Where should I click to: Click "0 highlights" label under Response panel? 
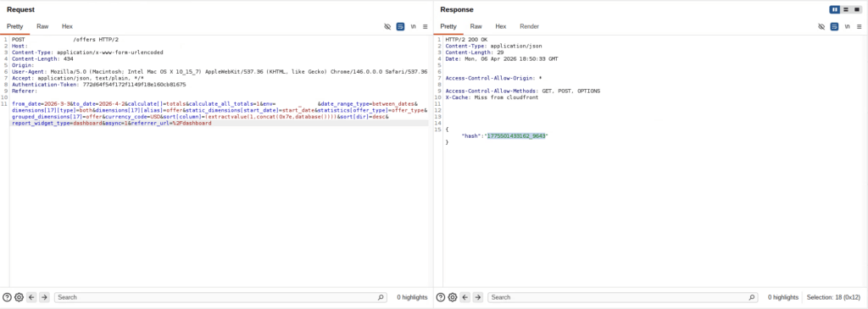(x=783, y=297)
